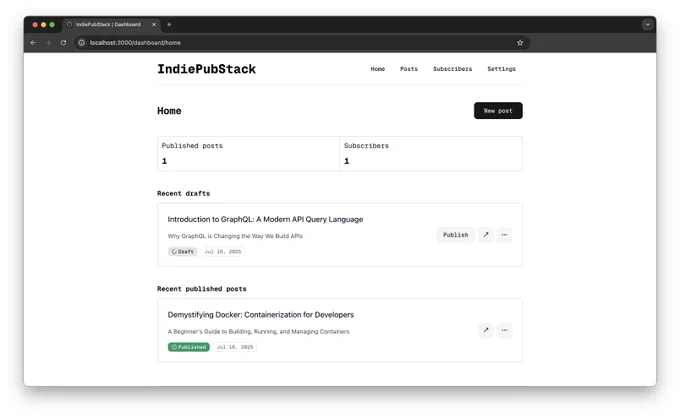Screen dimensions: 680x418
Task: Reload the page with the refresh icon
Action: 63,42
